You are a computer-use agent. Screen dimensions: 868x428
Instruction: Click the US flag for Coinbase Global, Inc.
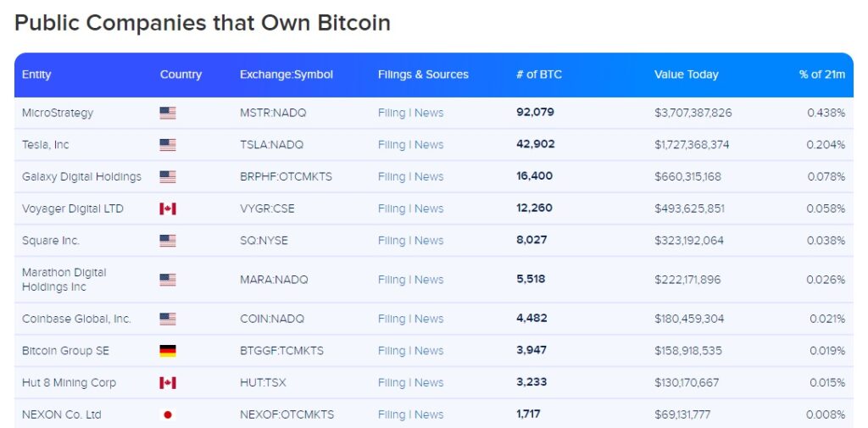click(168, 319)
